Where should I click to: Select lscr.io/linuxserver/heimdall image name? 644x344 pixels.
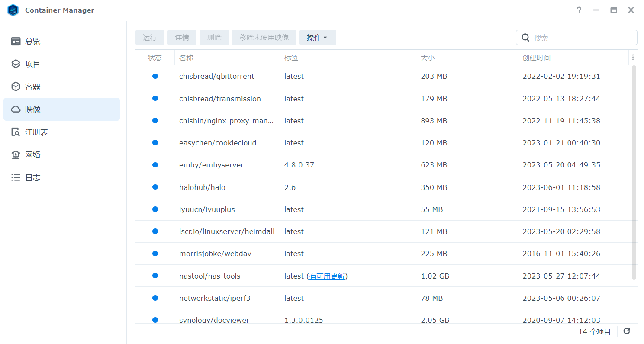coord(227,231)
